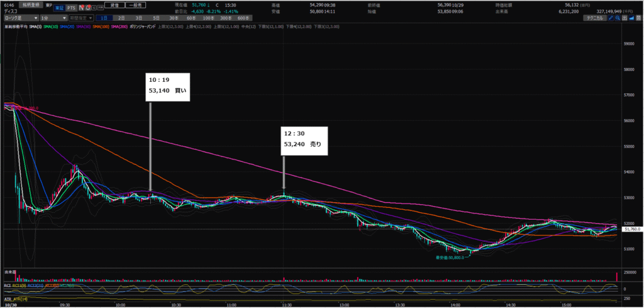The width and height of the screenshot is (644, 308).
Task: Switch to the 100本 bar-count tab
Action: point(208,18)
